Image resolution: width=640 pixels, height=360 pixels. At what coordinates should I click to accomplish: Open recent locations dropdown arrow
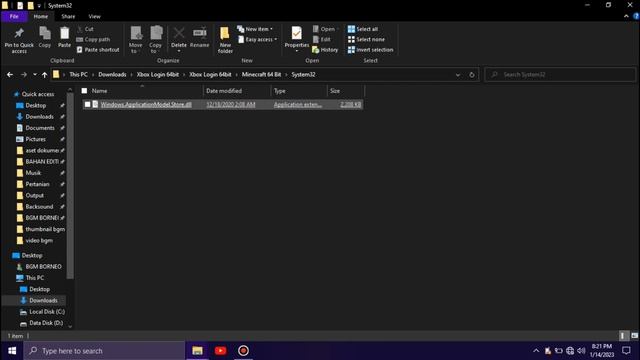pos(35,75)
